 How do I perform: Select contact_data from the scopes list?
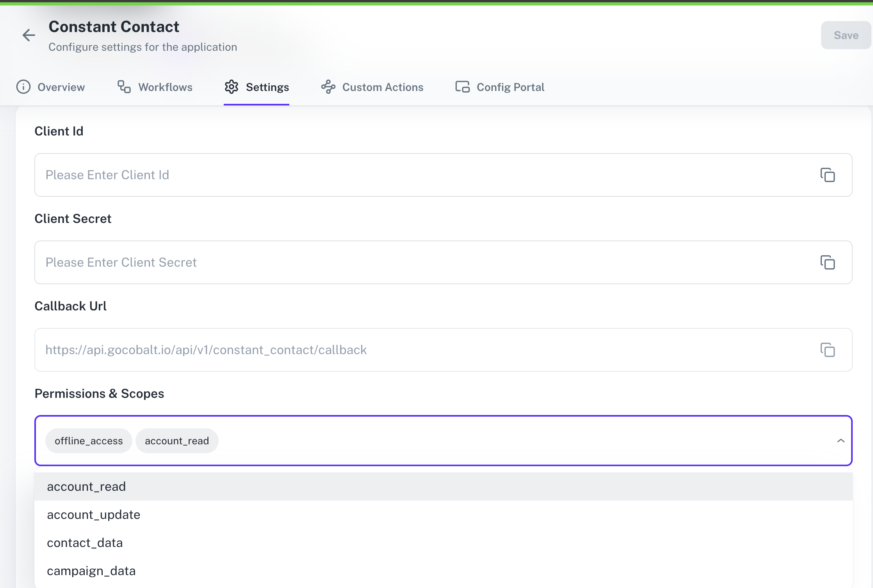(x=85, y=542)
